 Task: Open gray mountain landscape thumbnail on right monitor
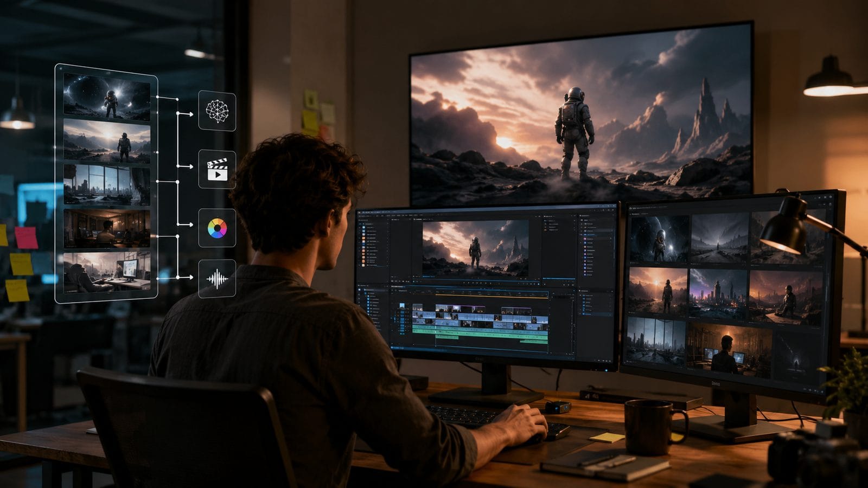coord(719,239)
